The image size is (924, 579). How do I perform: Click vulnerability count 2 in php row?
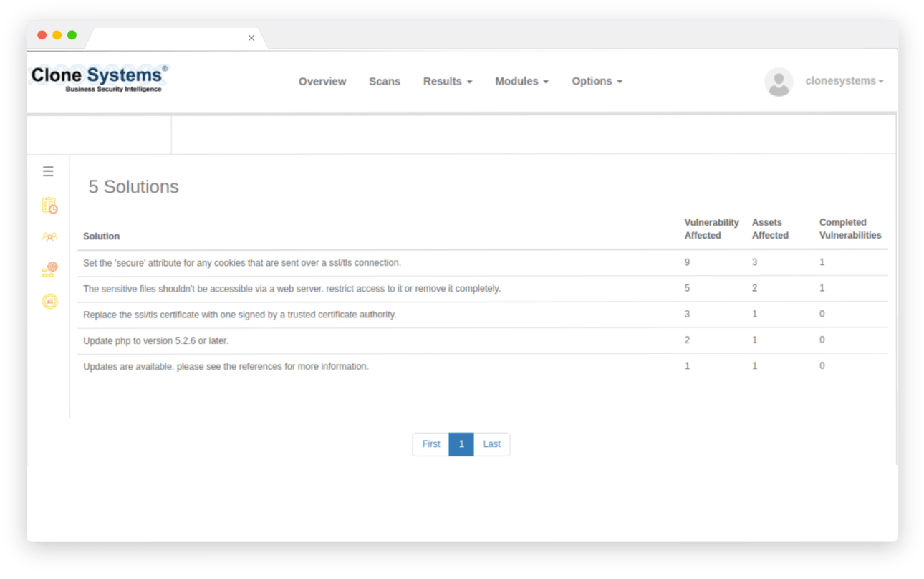[688, 340]
